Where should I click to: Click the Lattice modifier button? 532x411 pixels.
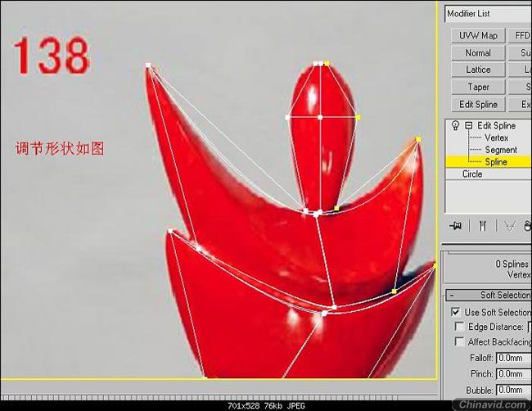(x=478, y=70)
